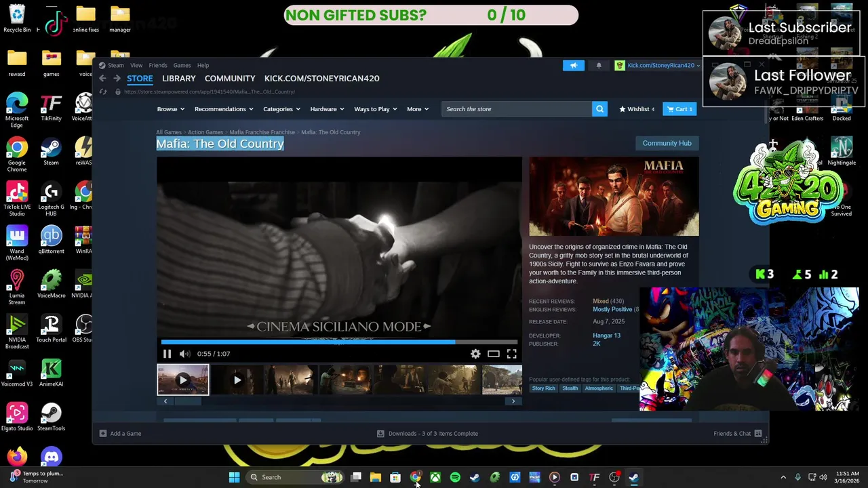This screenshot has width=868, height=488.
Task: Expand the Ways to Play dropdown
Action: point(376,109)
